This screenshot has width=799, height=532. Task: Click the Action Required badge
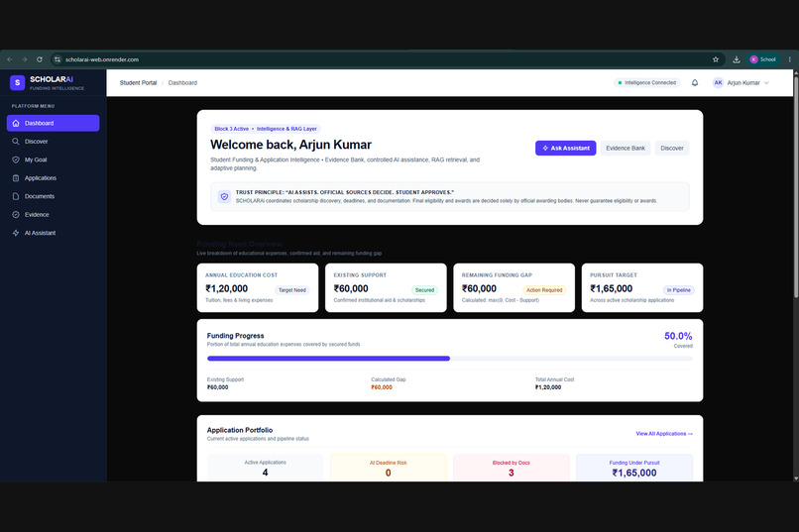(544, 290)
